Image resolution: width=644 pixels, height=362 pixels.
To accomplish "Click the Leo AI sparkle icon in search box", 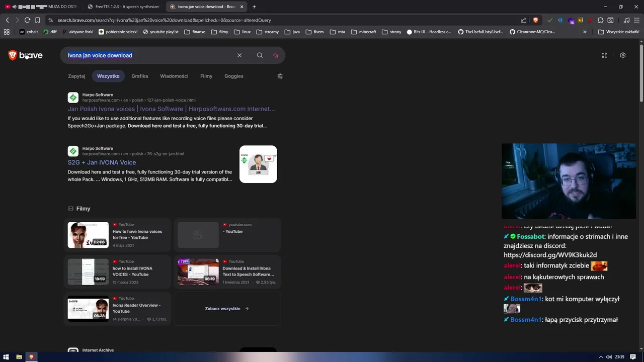I will 276,55.
